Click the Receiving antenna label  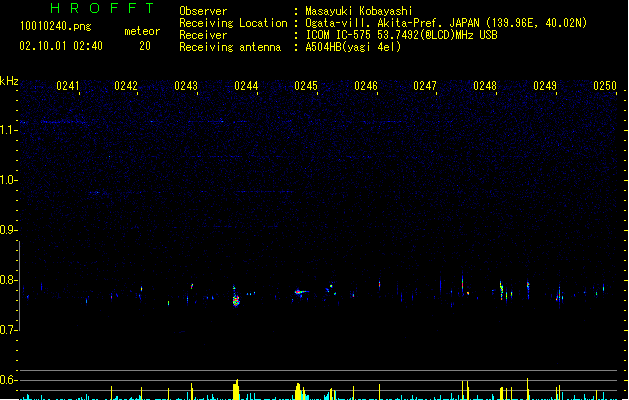[230, 47]
